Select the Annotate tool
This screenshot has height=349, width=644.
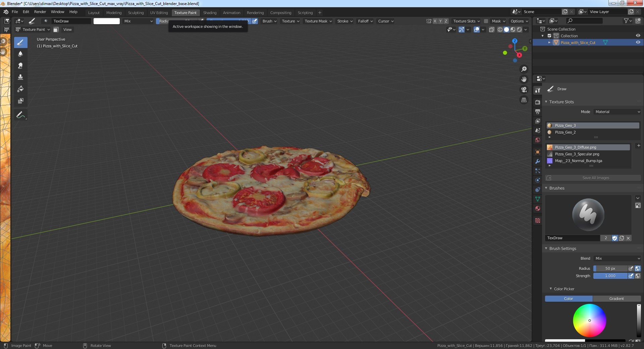20,115
